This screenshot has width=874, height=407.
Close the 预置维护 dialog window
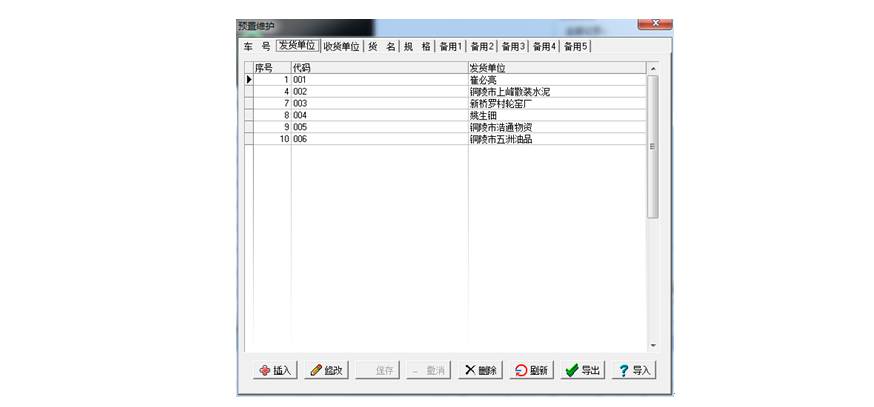click(x=654, y=23)
